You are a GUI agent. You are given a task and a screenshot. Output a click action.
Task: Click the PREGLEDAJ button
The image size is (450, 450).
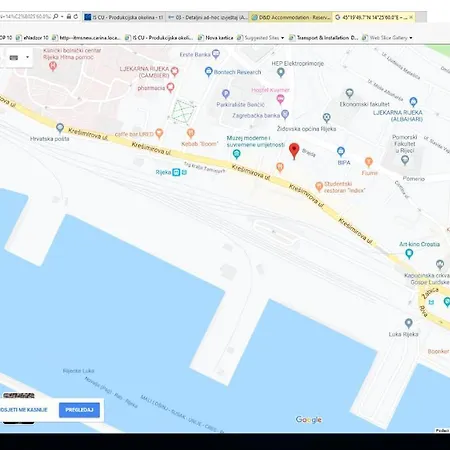coord(79,410)
